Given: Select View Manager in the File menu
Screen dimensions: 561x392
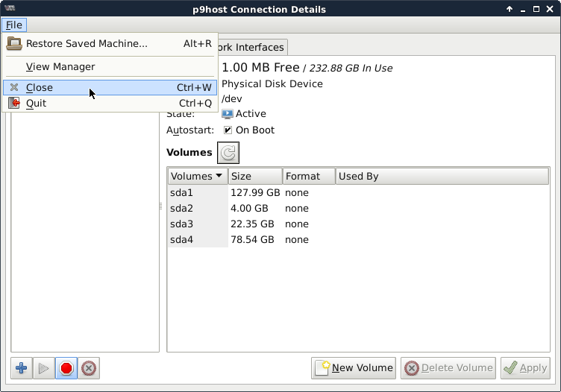Looking at the screenshot, I should [60, 67].
